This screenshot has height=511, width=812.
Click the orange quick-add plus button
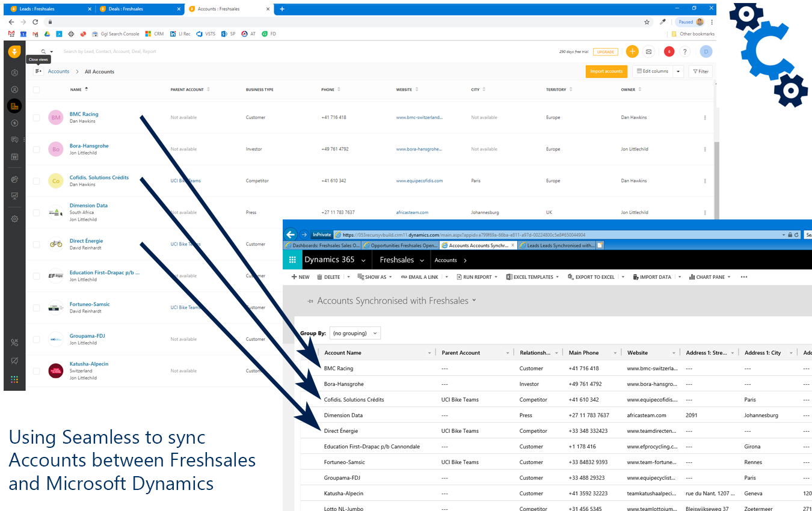point(632,52)
